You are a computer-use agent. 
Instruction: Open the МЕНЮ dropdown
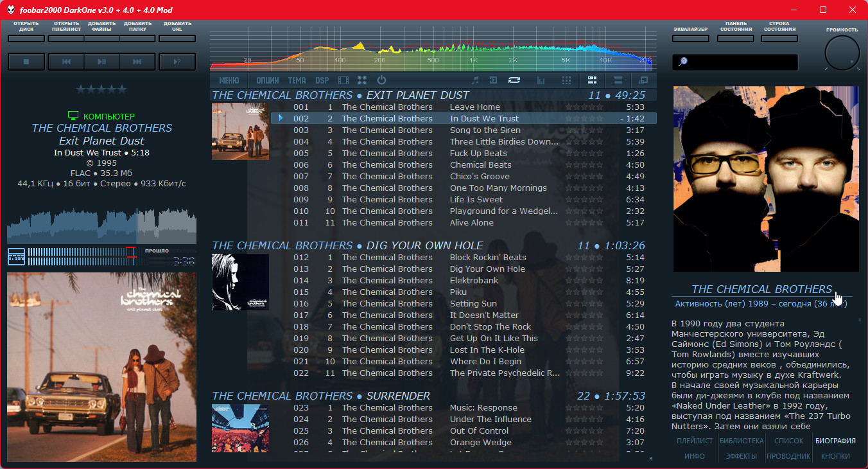[229, 80]
